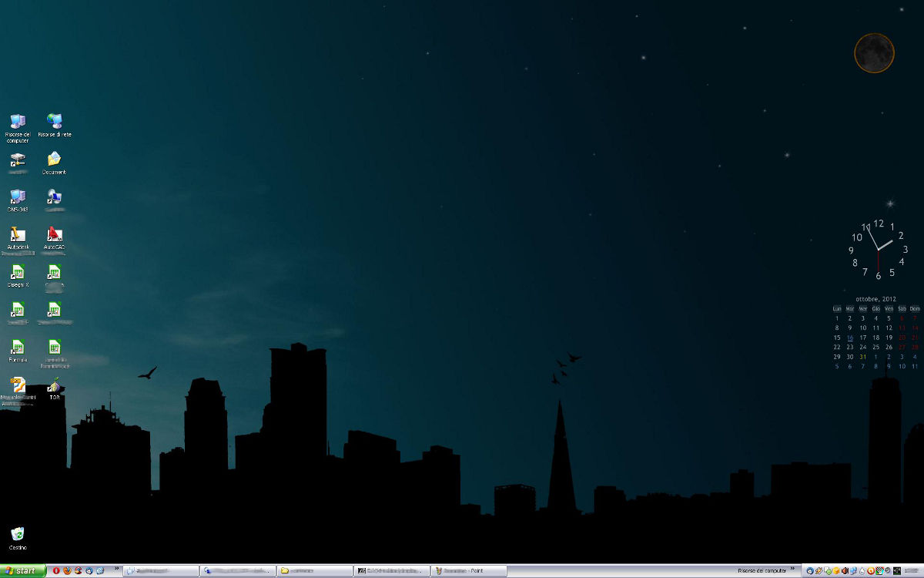Launch the TOR browser shortcut
This screenshot has width=924, height=578.
pos(54,385)
